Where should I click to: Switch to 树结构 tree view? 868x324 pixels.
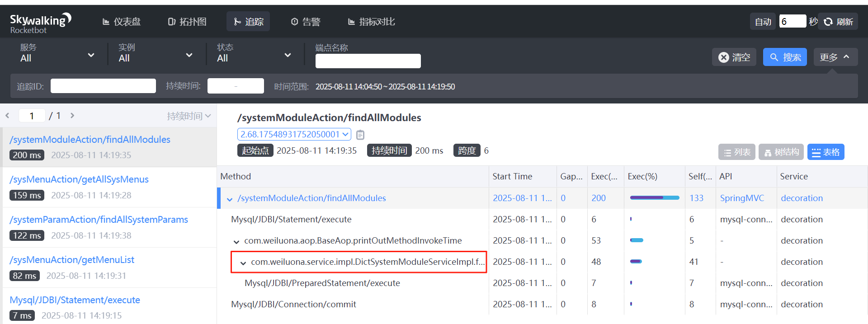[x=782, y=152]
